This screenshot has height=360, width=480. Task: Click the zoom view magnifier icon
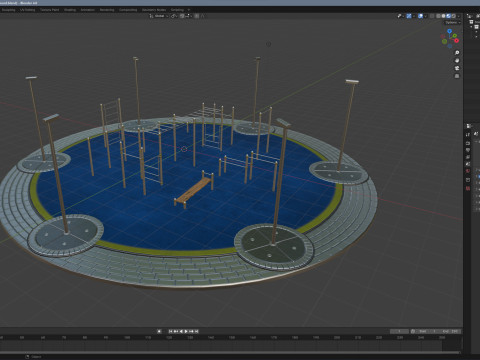tap(457, 53)
